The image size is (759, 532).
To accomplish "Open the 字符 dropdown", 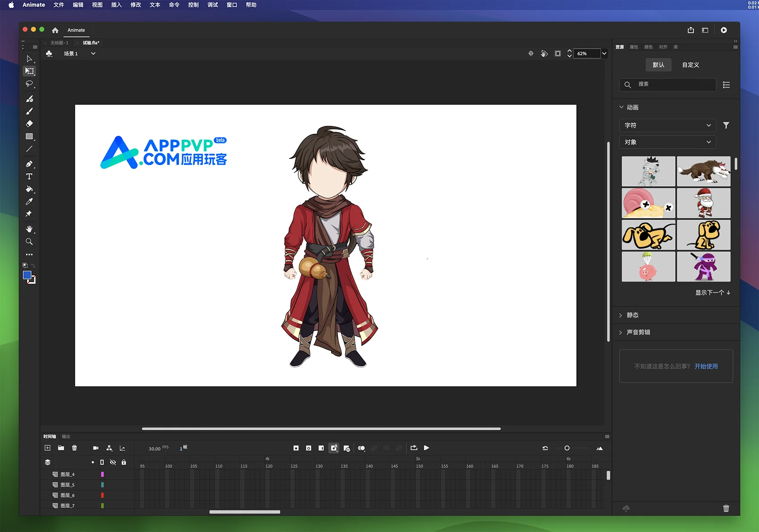I will click(667, 125).
